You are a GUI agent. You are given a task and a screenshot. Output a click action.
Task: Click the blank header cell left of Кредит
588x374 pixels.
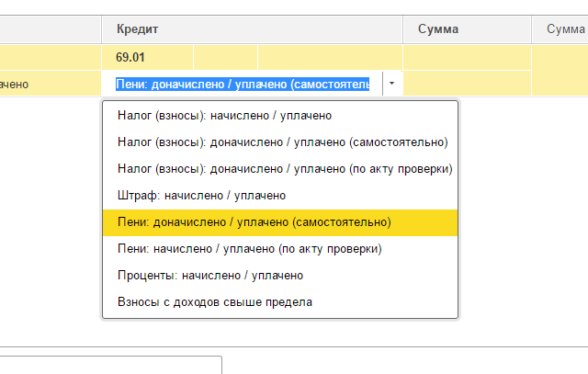tap(51, 30)
